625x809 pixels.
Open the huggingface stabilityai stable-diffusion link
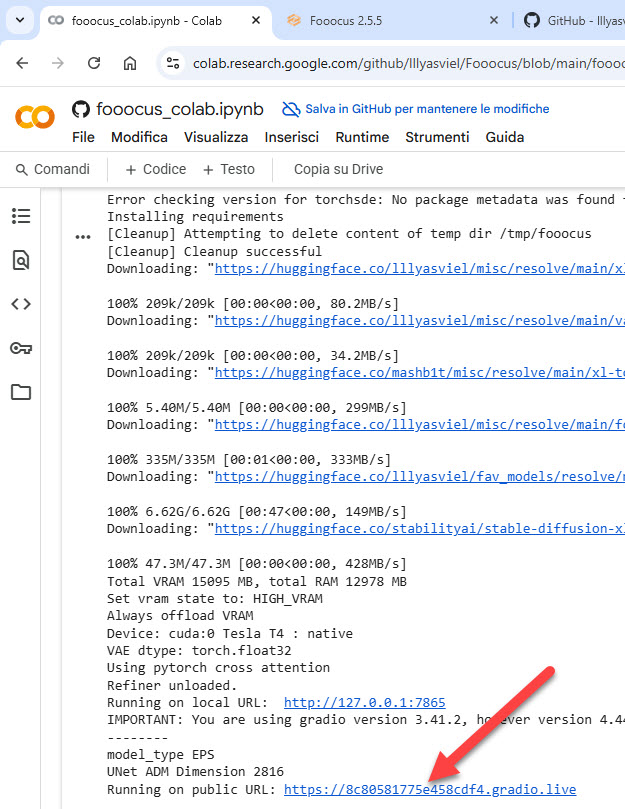coord(420,528)
